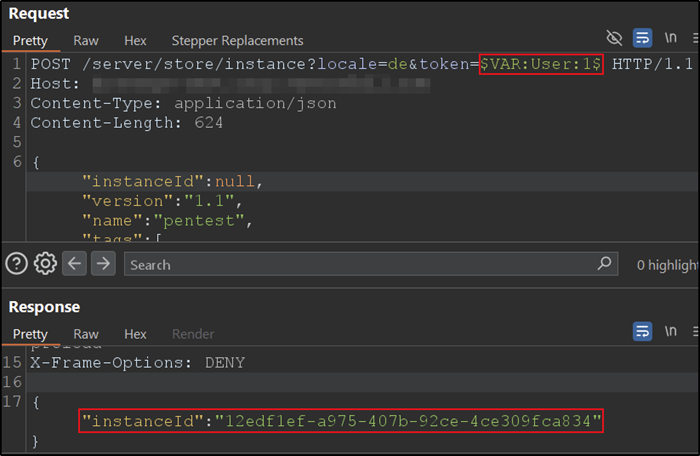700x456 pixels.
Task: Switch Response view to Raw tab
Action: (x=86, y=334)
